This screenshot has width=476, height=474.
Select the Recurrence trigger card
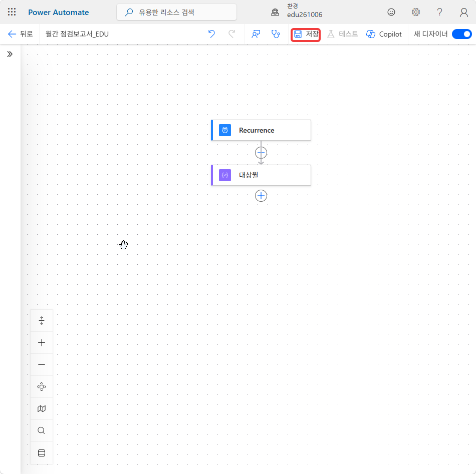coord(261,130)
